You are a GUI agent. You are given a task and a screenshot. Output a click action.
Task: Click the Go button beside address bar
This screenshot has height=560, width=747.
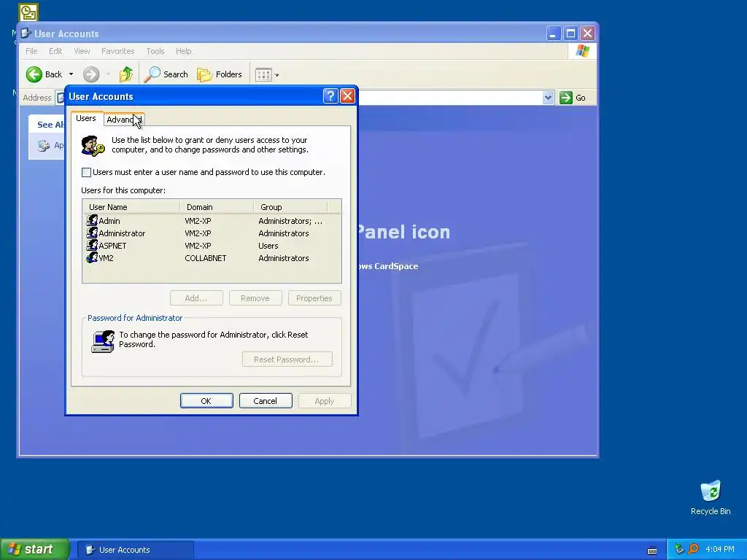[573, 98]
